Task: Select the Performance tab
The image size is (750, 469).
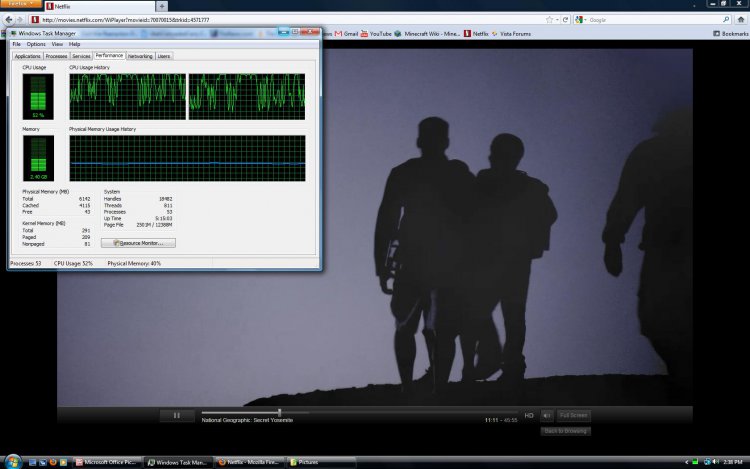Action: (109, 55)
